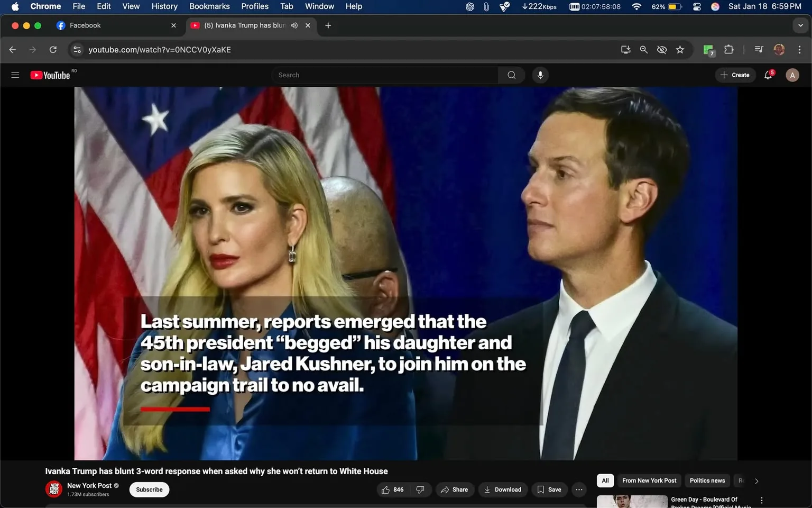
Task: Bookmark the page using the star icon
Action: point(680,49)
